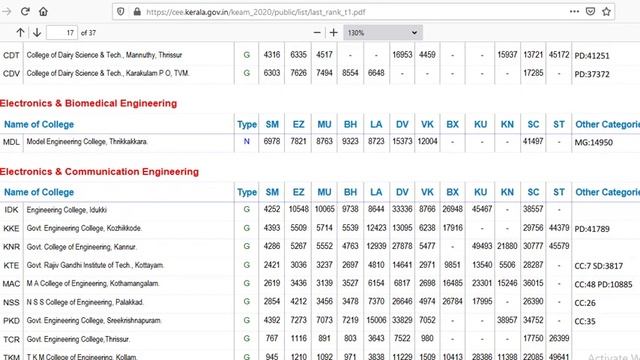This screenshot has width=640, height=360.
Task: Select Engineering College, Idukki name
Action: 67,210
